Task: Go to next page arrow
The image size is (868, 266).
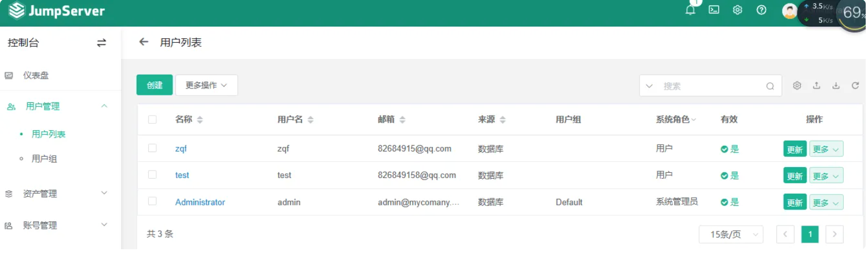Action: (834, 234)
